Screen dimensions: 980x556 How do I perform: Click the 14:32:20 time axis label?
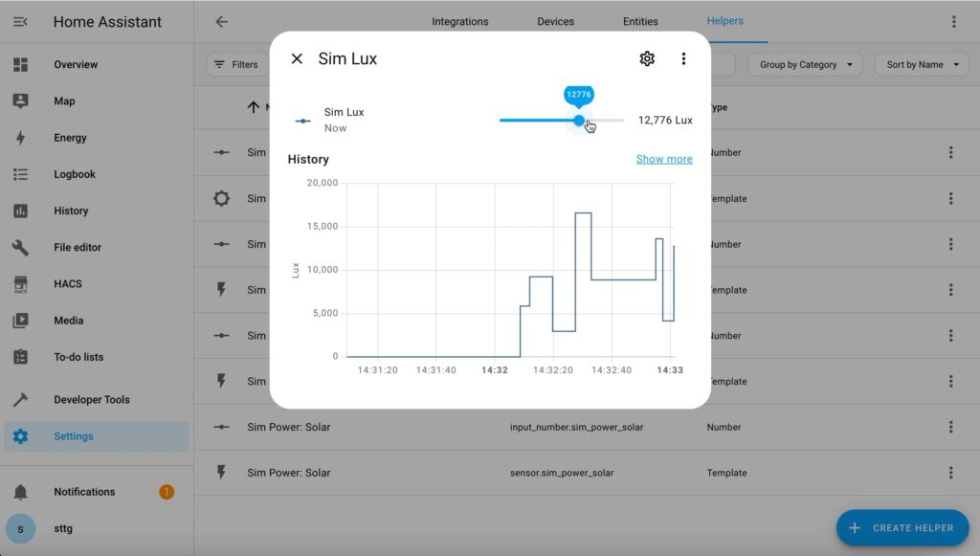click(x=553, y=370)
